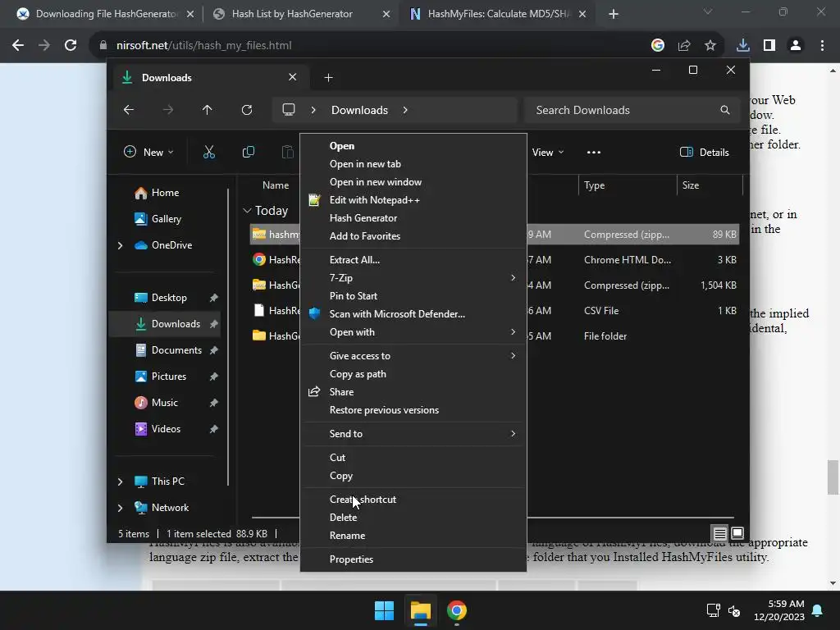Choose Scan with Microsoft Defender...

tap(413, 314)
